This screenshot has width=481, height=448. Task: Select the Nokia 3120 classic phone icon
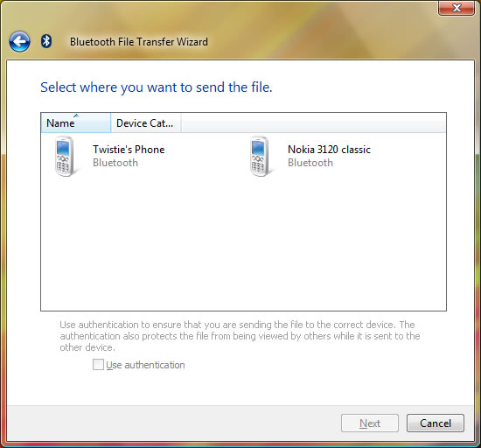(260, 156)
